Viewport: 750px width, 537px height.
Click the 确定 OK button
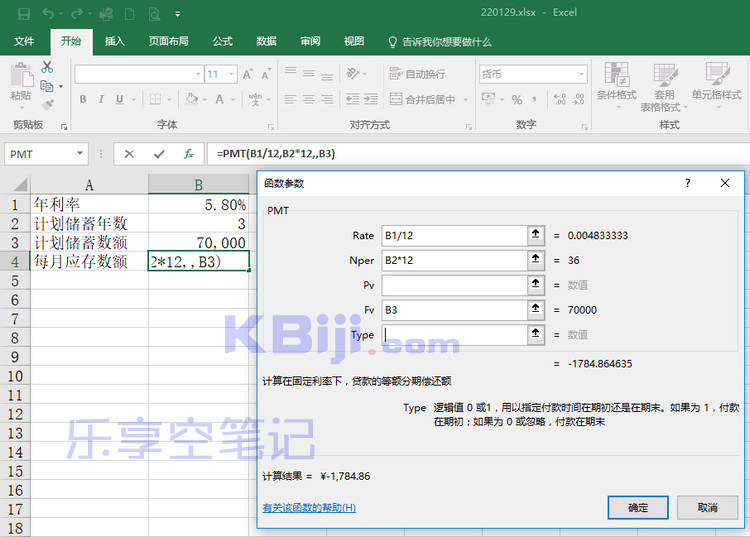coord(638,507)
